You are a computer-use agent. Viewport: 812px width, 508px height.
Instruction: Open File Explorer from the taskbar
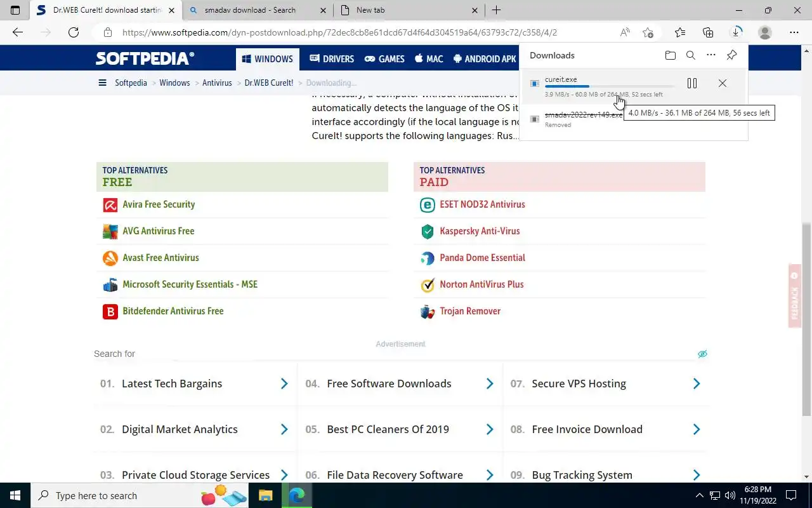(265, 495)
